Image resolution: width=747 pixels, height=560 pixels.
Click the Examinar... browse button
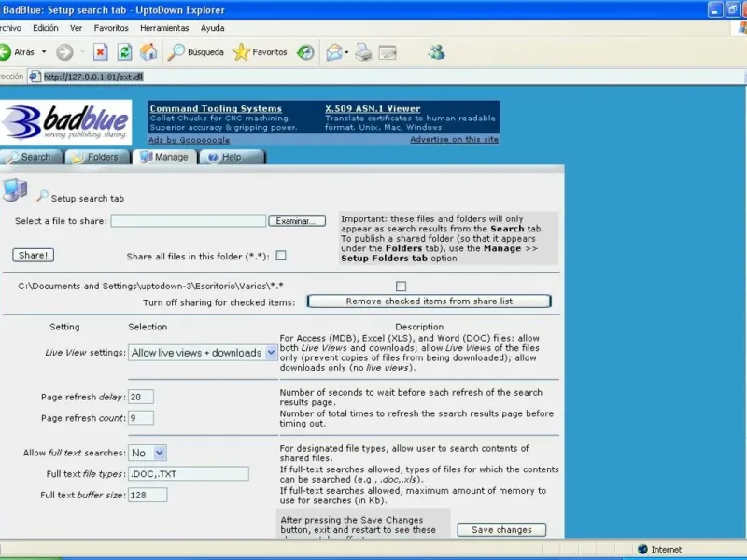coord(297,221)
